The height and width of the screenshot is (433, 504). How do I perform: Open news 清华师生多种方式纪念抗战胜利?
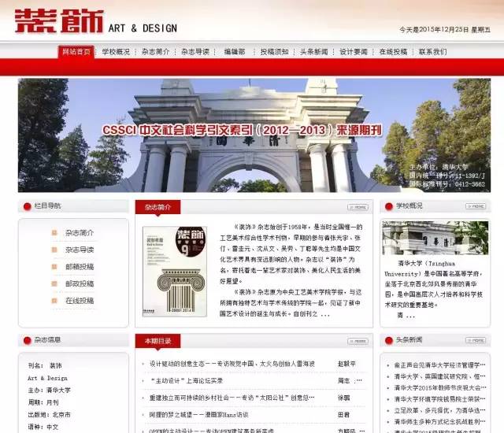(x=439, y=421)
